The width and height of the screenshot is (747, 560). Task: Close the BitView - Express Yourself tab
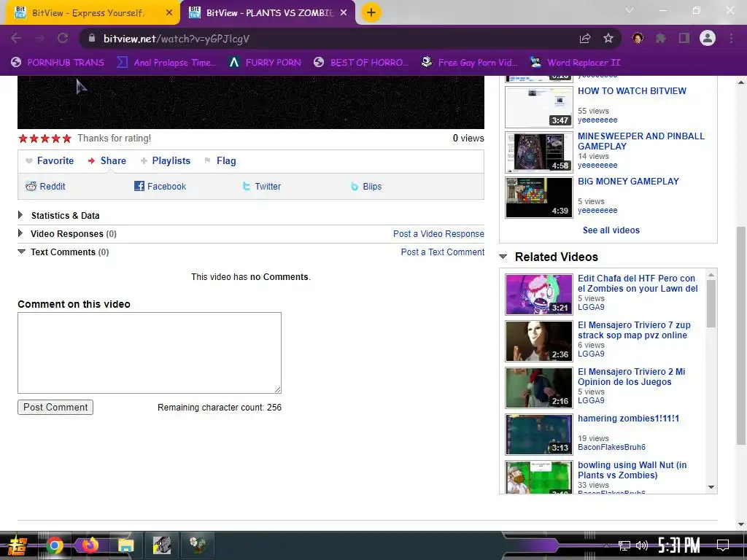[x=169, y=13]
